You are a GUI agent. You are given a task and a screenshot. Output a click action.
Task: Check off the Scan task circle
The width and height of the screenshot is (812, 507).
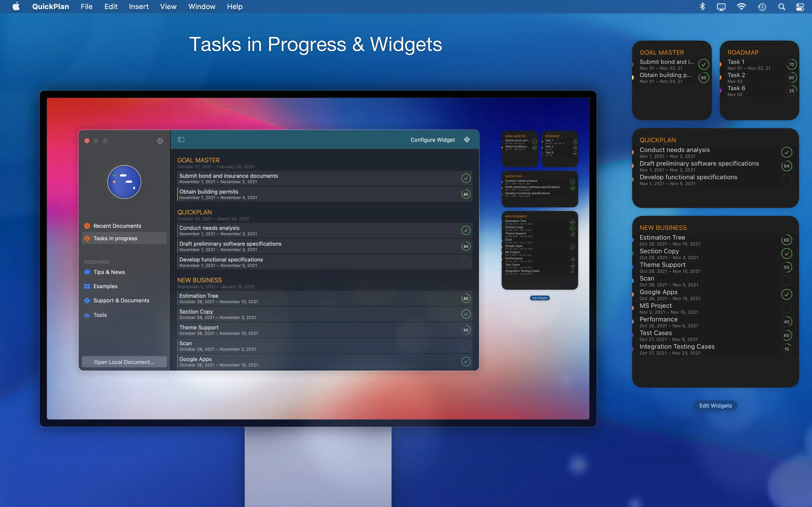pos(466,346)
